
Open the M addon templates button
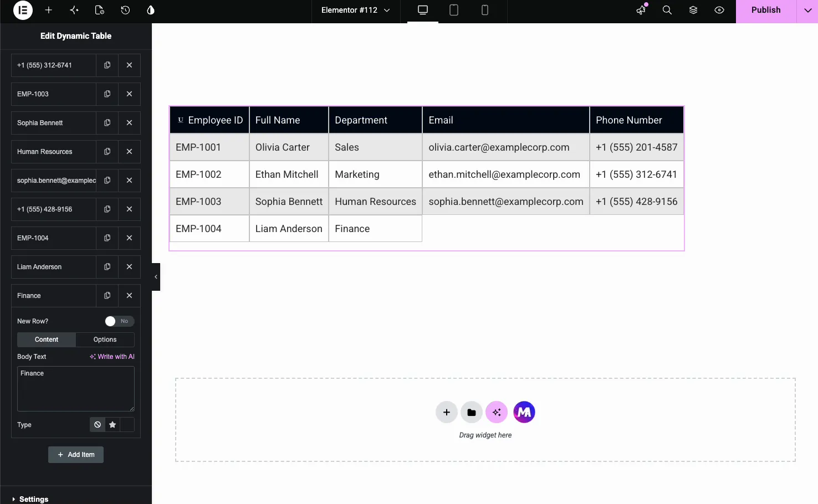pos(524,412)
